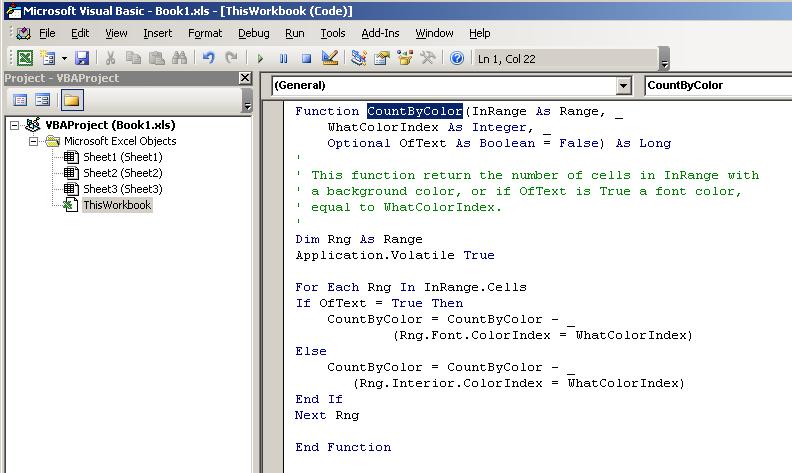Image resolution: width=792 pixels, height=473 pixels.
Task: Select Sheet2 (Sheet2) in project tree
Action: click(x=123, y=173)
